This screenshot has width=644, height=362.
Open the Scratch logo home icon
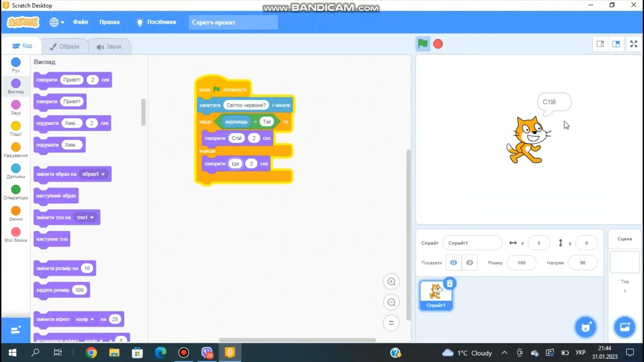coord(23,22)
